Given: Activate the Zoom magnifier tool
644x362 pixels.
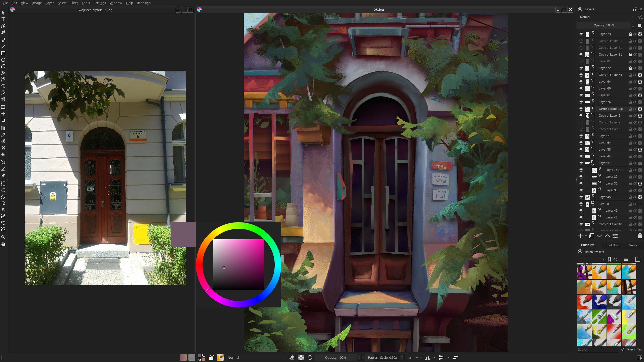Looking at the screenshot, I should (x=3, y=237).
